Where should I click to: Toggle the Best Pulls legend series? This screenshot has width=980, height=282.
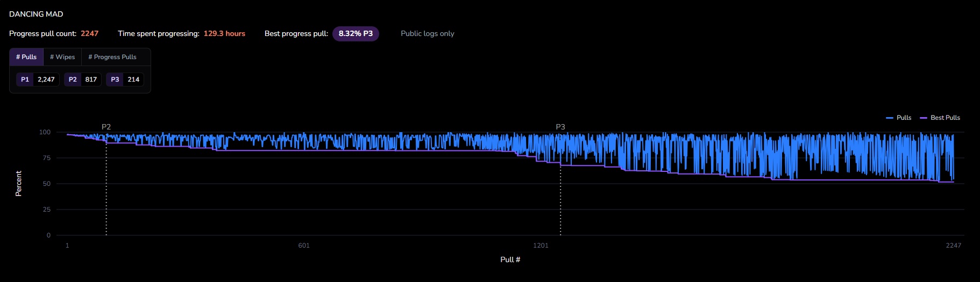940,118
